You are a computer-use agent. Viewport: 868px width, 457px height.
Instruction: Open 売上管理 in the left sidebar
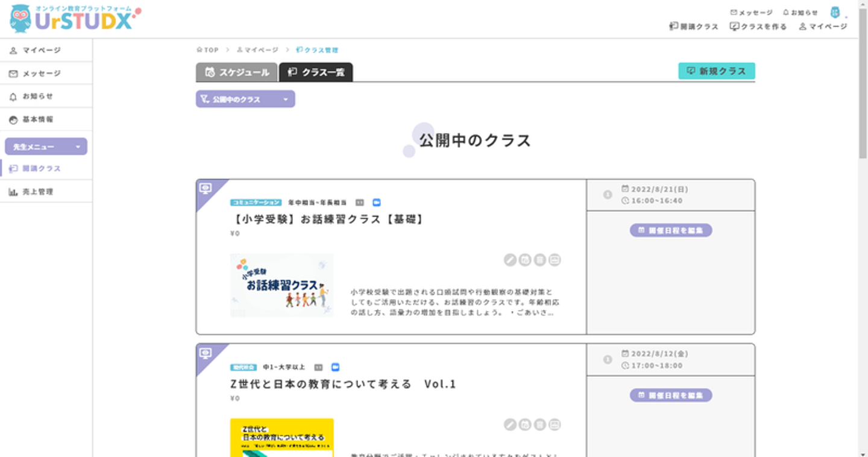(46, 192)
